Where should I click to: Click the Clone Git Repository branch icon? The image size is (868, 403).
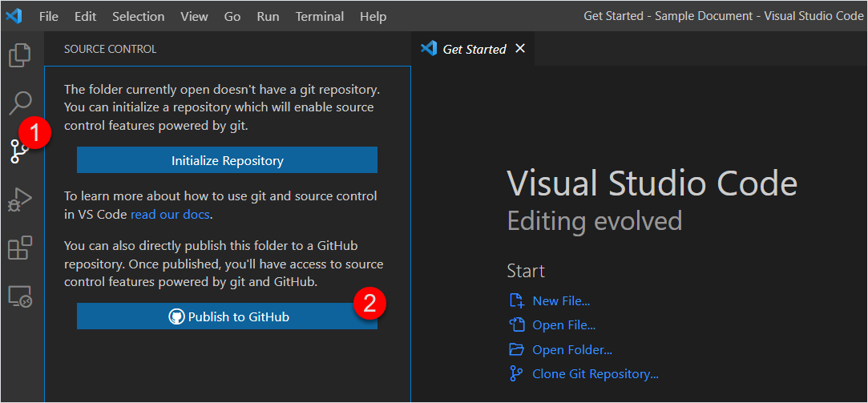coord(516,373)
